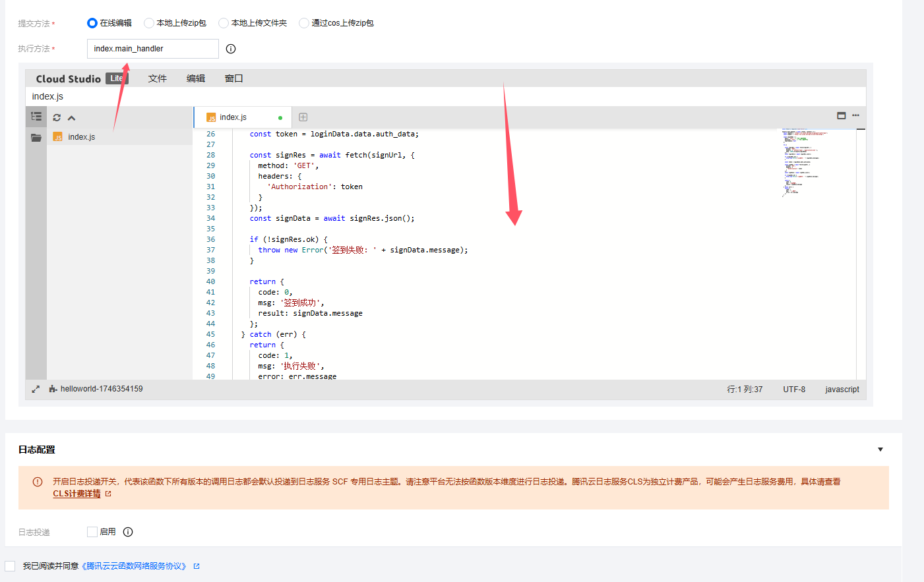The image size is (924, 582).
Task: Expand the editor to fullscreen
Action: pos(36,390)
